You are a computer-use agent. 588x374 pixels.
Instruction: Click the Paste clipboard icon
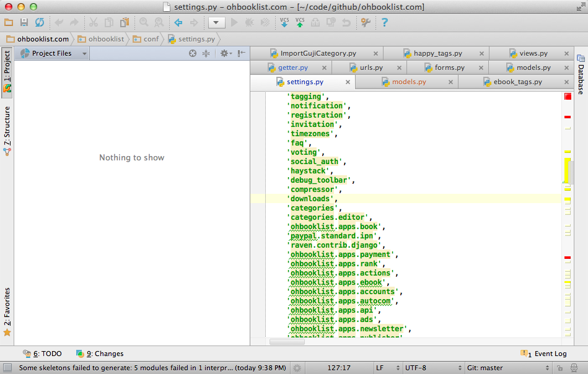124,22
